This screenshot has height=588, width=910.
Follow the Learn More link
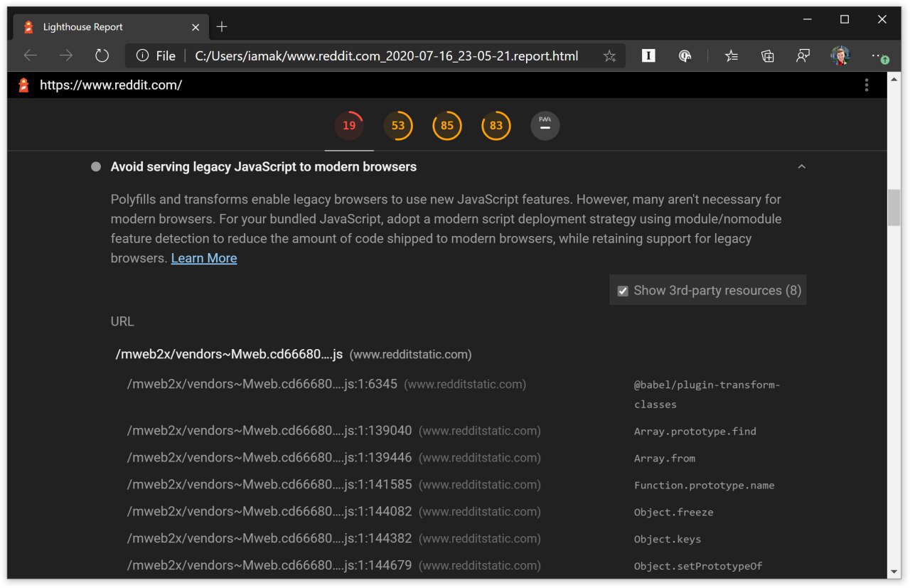click(x=204, y=258)
